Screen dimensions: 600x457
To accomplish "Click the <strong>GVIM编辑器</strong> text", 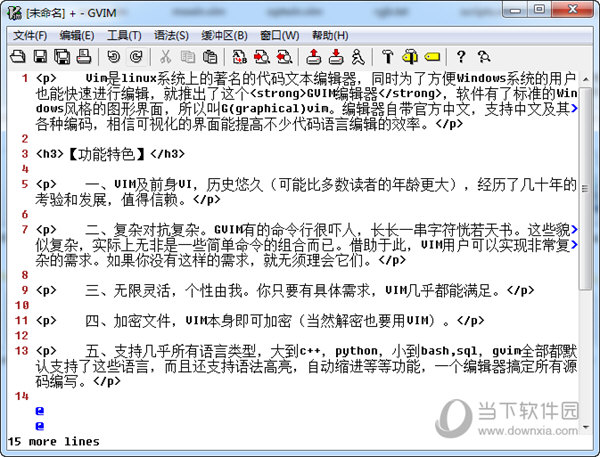I will point(346,93).
